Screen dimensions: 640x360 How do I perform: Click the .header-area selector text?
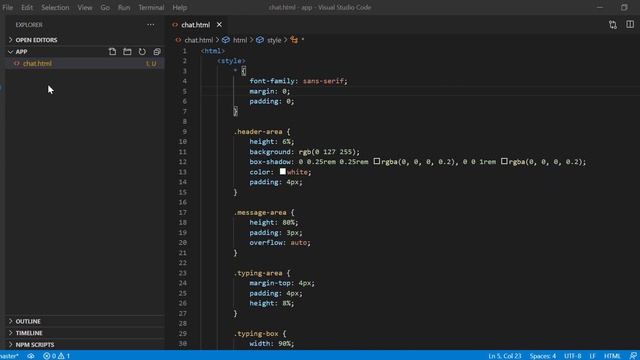click(x=258, y=131)
